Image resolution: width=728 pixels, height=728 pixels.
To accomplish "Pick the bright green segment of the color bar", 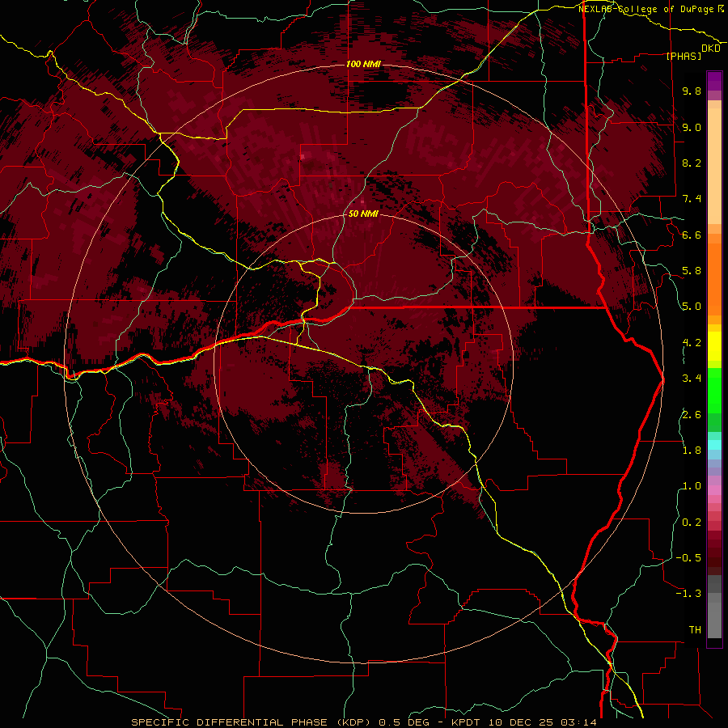I will pyautogui.click(x=714, y=391).
